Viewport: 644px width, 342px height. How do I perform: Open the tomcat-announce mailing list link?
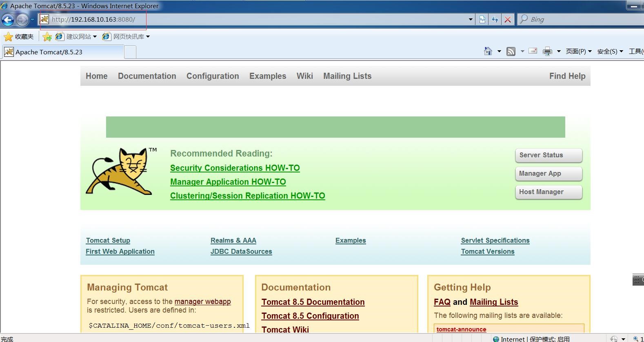(461, 329)
